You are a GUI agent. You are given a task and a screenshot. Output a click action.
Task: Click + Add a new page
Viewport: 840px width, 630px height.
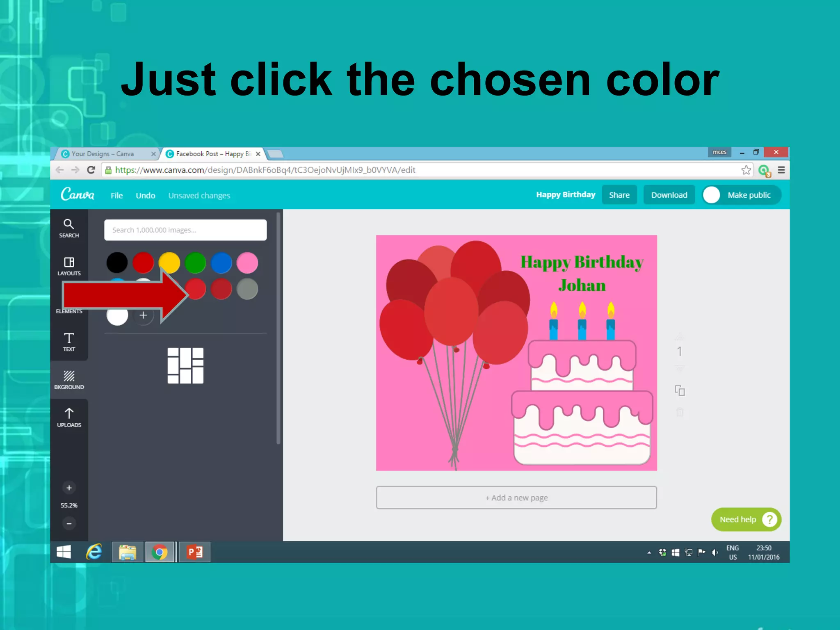[x=516, y=498]
